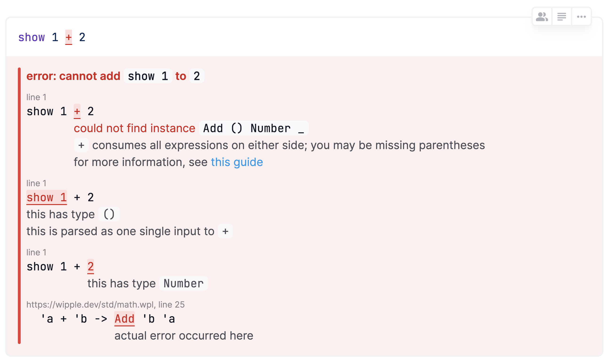This screenshot has height=364, width=609.
Task: Click the list/lines menu icon
Action: click(x=562, y=16)
